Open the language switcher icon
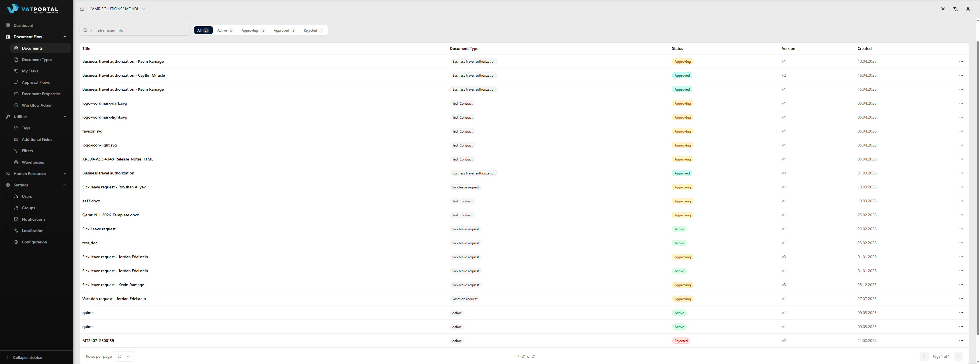 pos(955,8)
